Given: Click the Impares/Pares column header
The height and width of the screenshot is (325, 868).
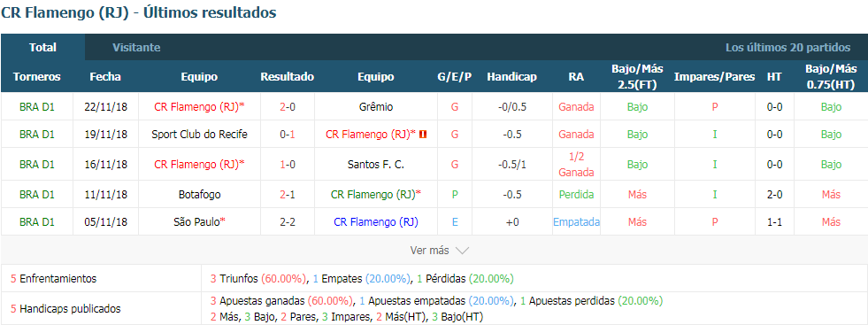Looking at the screenshot, I should tap(715, 77).
